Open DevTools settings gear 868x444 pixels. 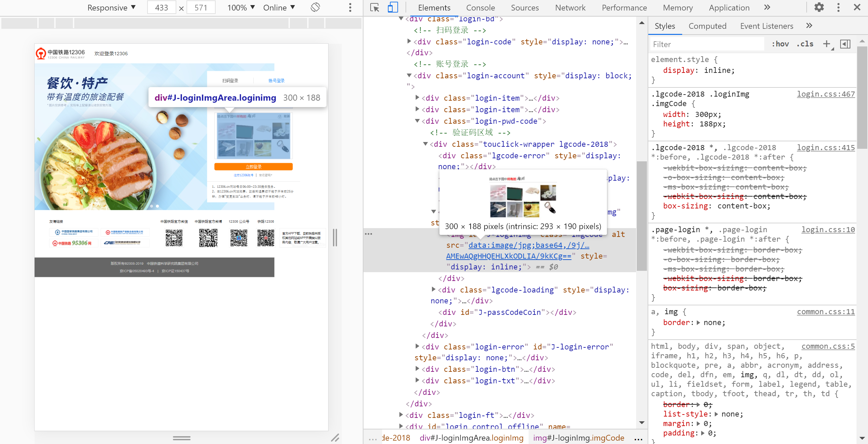click(819, 7)
